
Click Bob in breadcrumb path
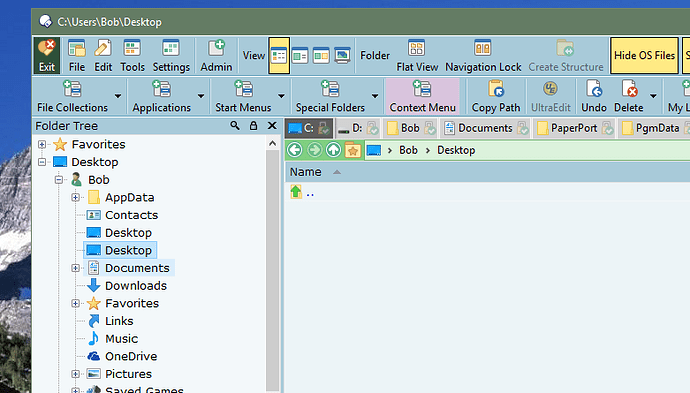pos(408,150)
